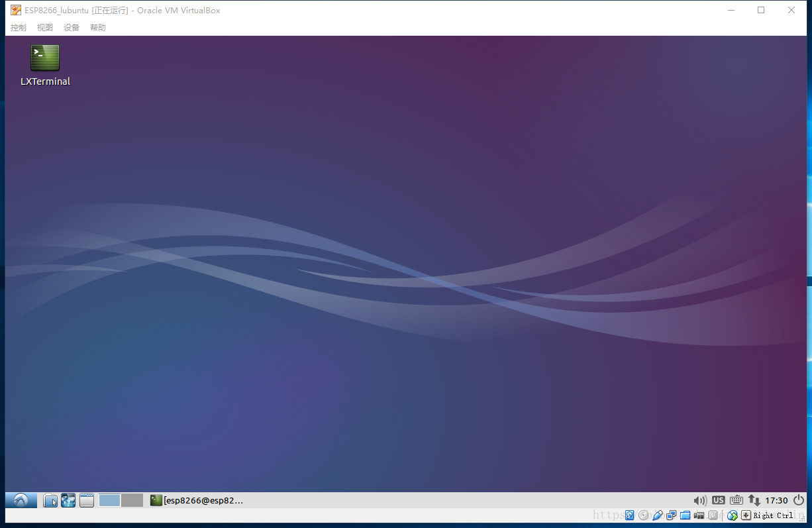Click the VirtualBox app icon in title bar
This screenshot has width=812, height=528.
coord(16,10)
